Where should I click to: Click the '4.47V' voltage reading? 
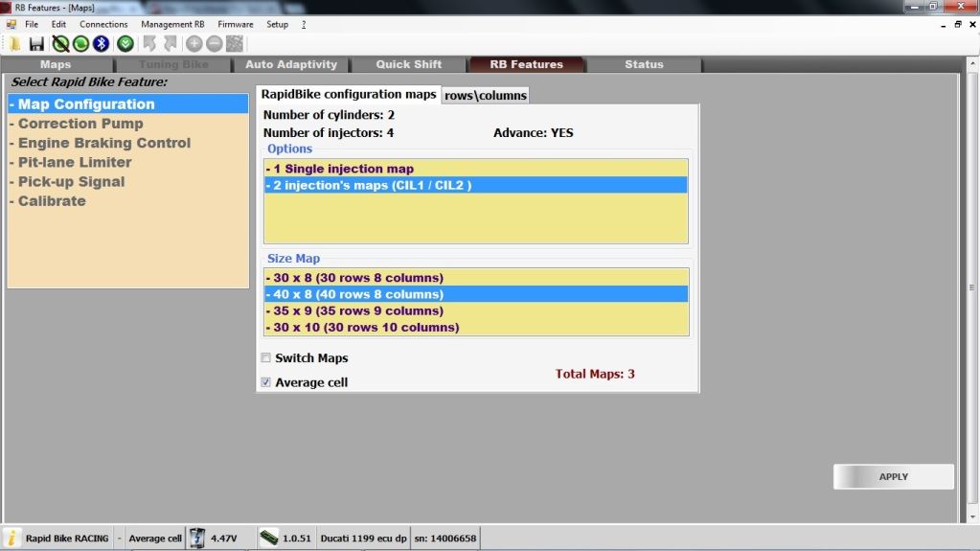coord(224,538)
